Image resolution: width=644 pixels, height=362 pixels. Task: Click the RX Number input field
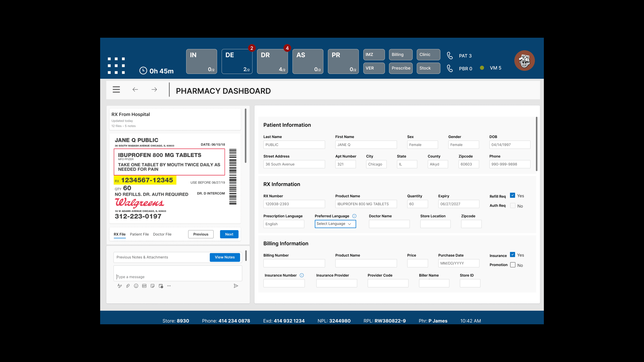tap(294, 204)
